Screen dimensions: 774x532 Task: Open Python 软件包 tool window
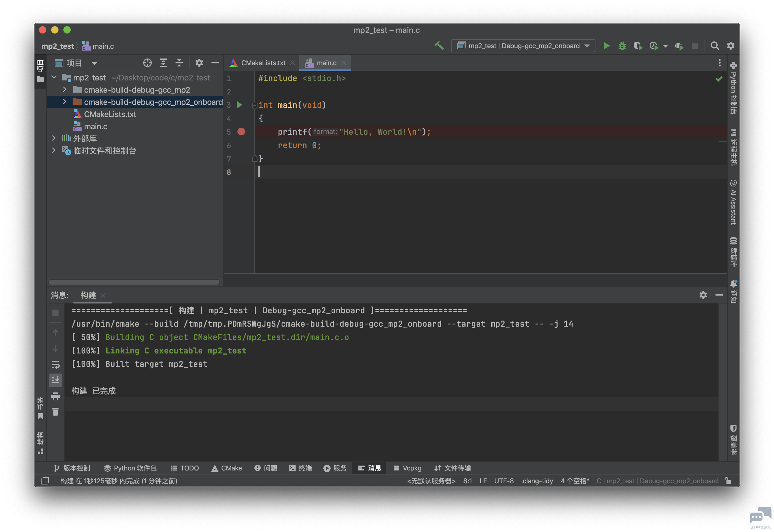[x=130, y=468]
